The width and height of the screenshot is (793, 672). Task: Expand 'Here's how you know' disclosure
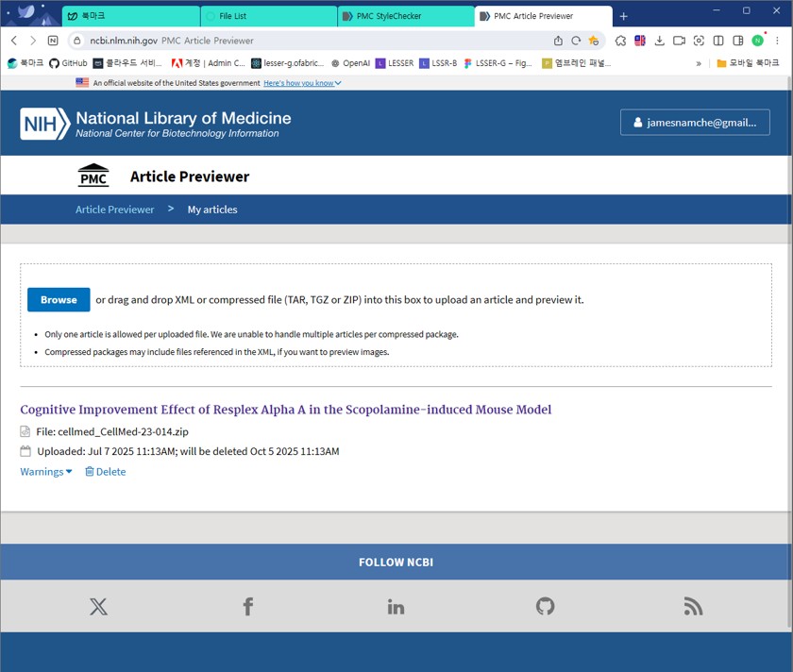302,83
